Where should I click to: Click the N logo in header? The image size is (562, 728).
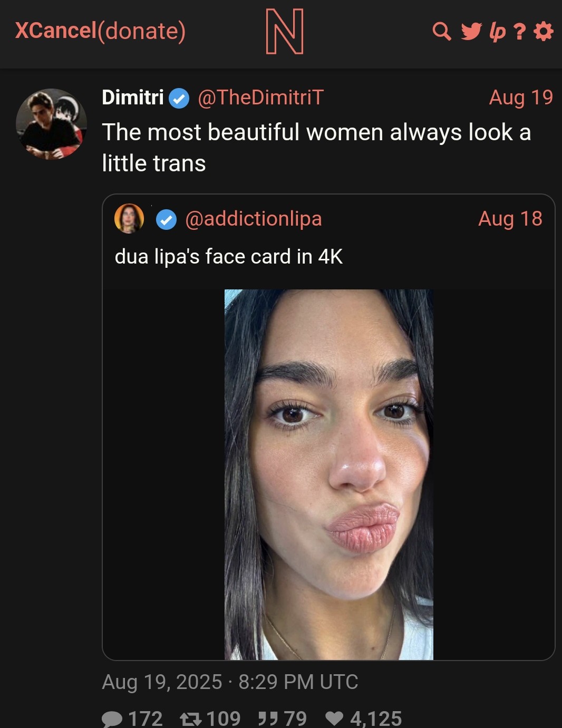[x=285, y=32]
